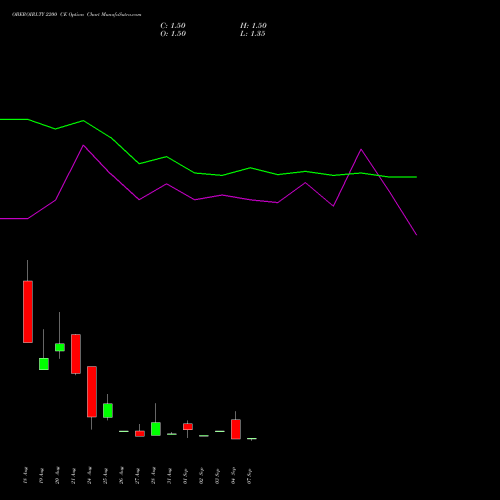500x500 pixels.
Task: Select the 18 Aug date label
Action: tap(26, 475)
